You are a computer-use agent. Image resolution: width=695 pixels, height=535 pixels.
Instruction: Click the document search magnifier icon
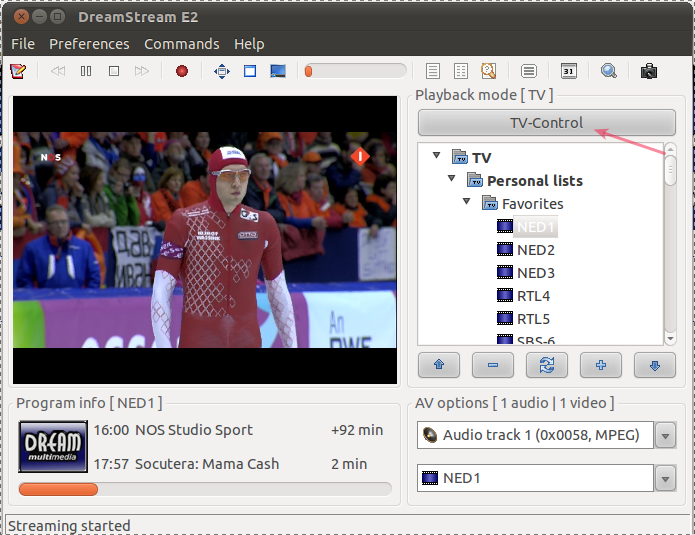pyautogui.click(x=488, y=71)
